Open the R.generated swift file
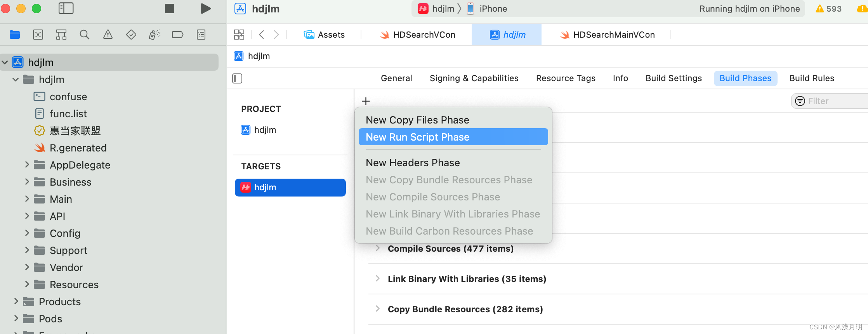This screenshot has width=868, height=334. (70, 148)
